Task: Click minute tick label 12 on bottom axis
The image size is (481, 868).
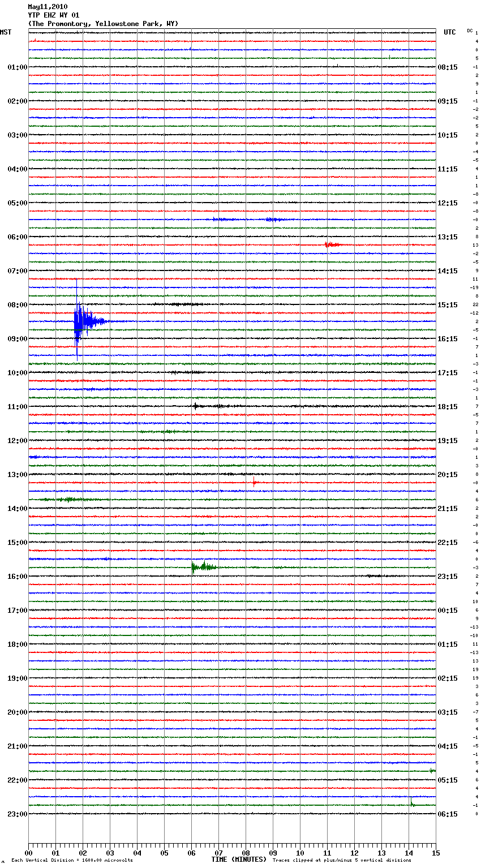Action: click(x=354, y=853)
